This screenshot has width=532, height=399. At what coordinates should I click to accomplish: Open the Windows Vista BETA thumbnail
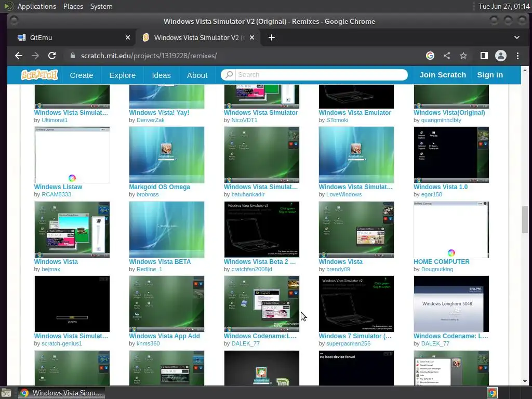click(167, 229)
